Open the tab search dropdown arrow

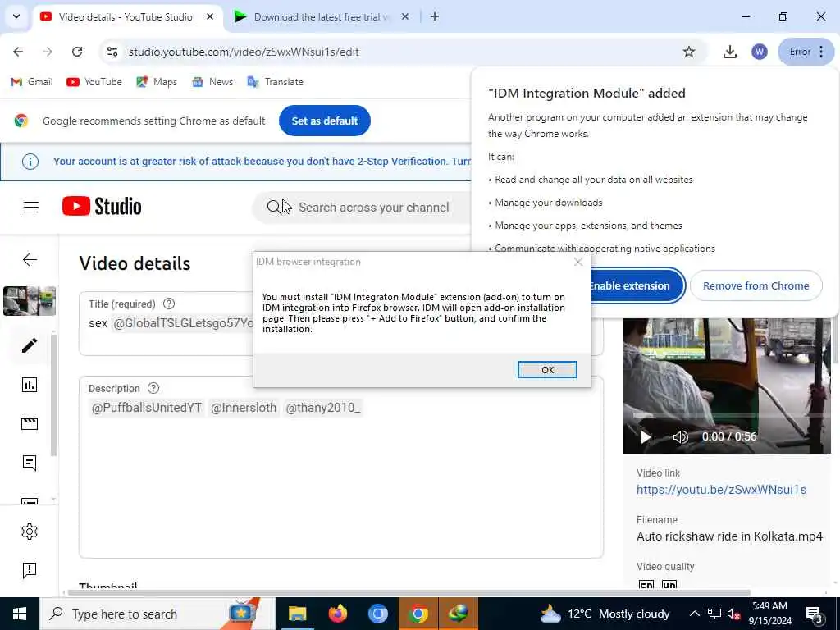(x=16, y=16)
